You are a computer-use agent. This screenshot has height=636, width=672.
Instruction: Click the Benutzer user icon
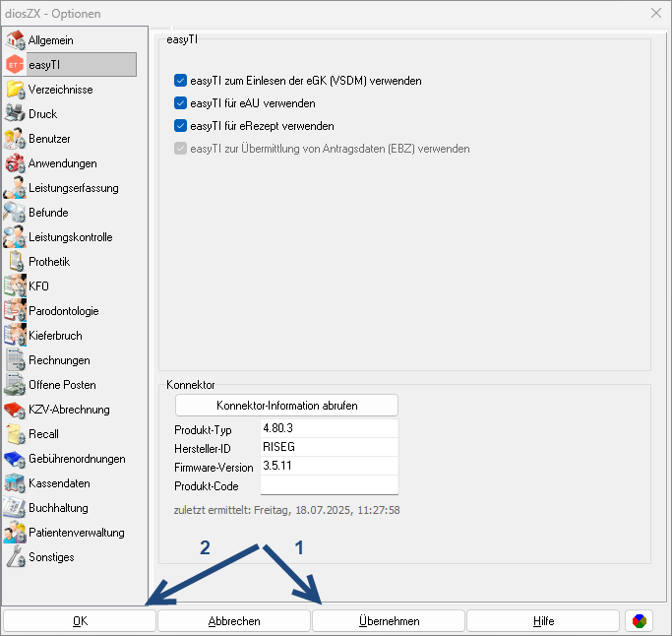(15, 139)
